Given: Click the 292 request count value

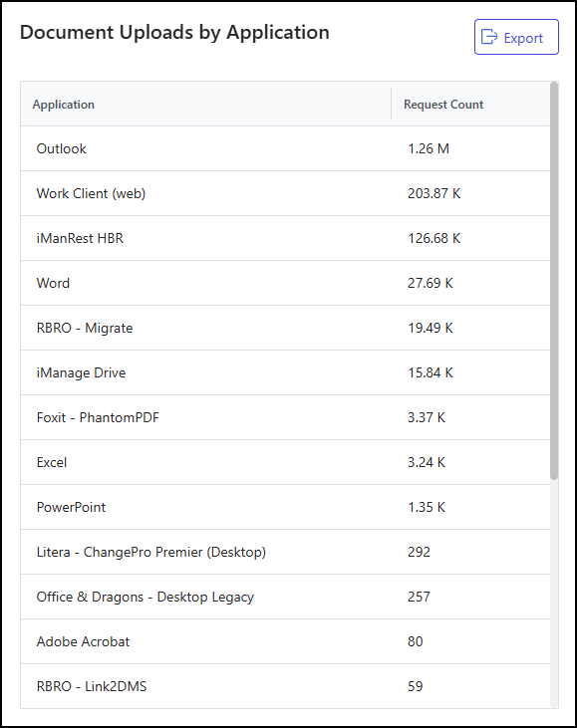Looking at the screenshot, I should pos(419,552).
